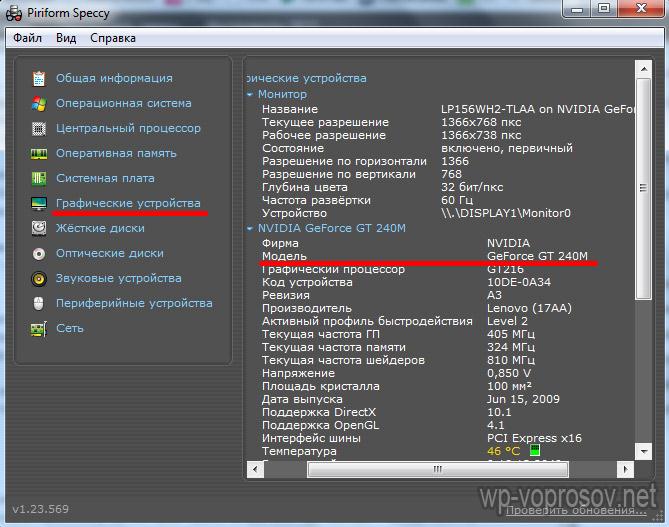Click the mouse icon for Периферийные устройства
Image resolution: width=669 pixels, height=527 pixels.
coord(39,304)
